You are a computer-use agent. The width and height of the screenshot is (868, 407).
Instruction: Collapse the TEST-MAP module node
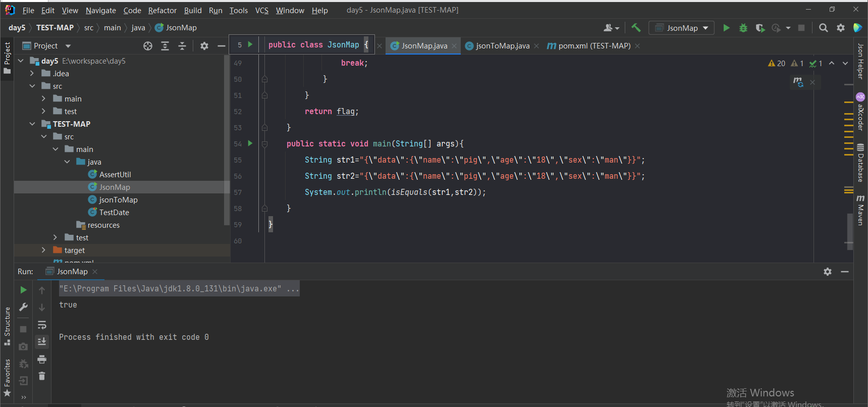[32, 124]
